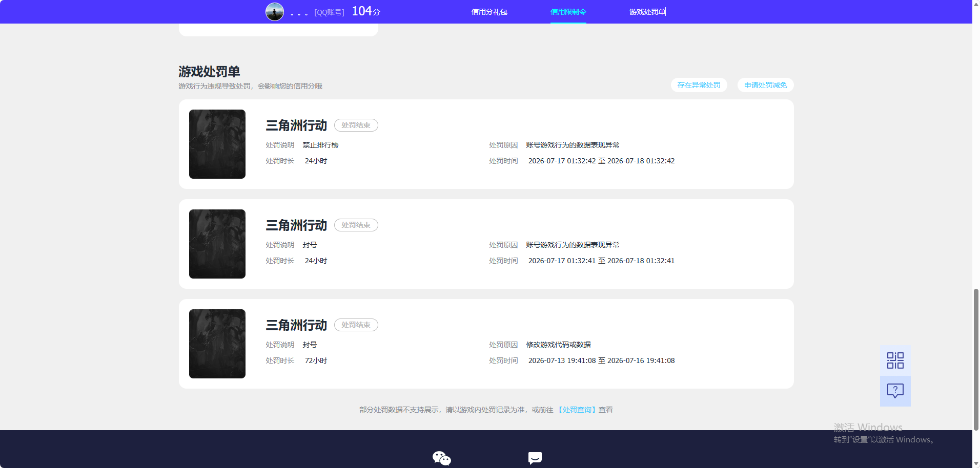
Task: Click 处罚结束 badge on 72小时 record
Action: (356, 325)
